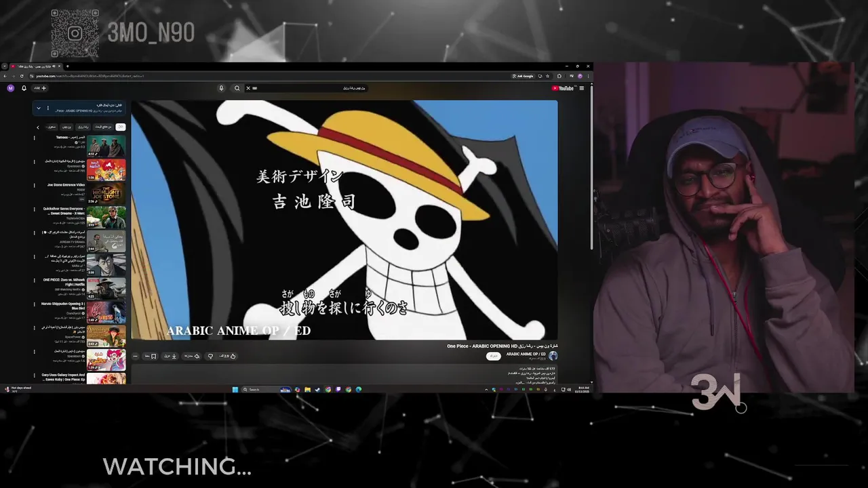Show hidden system tray icons chevron
The image size is (868, 488).
[x=486, y=389]
